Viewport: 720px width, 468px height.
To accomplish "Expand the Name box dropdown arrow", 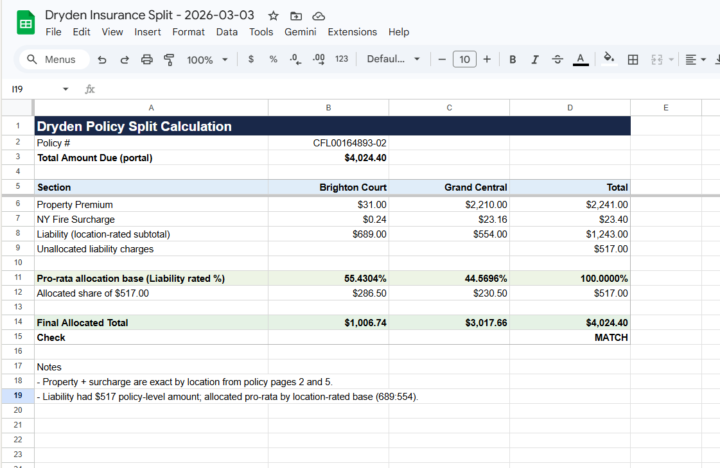I will point(66,89).
